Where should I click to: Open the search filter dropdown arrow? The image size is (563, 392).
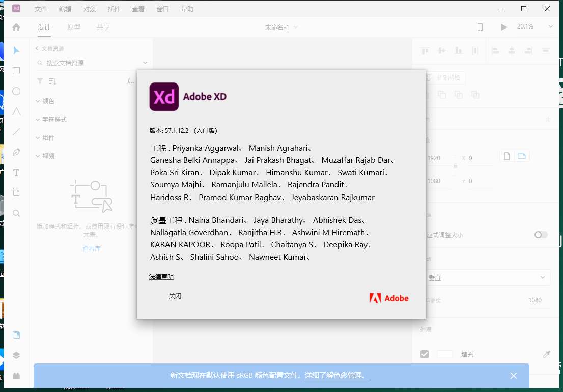(x=145, y=63)
